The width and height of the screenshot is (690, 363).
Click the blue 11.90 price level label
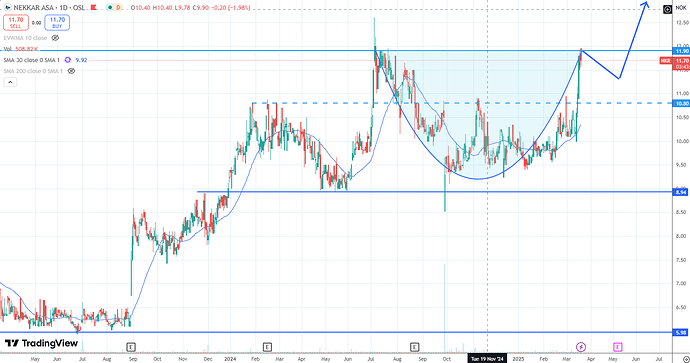click(681, 51)
